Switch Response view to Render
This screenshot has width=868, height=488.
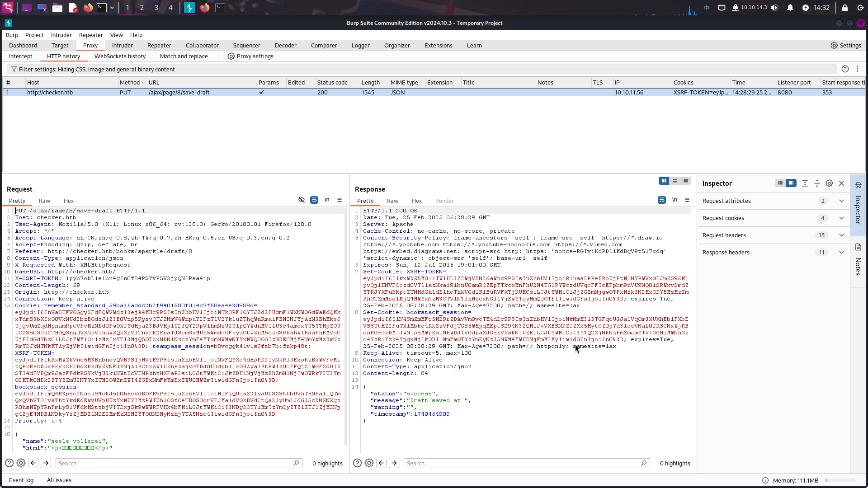coord(444,201)
